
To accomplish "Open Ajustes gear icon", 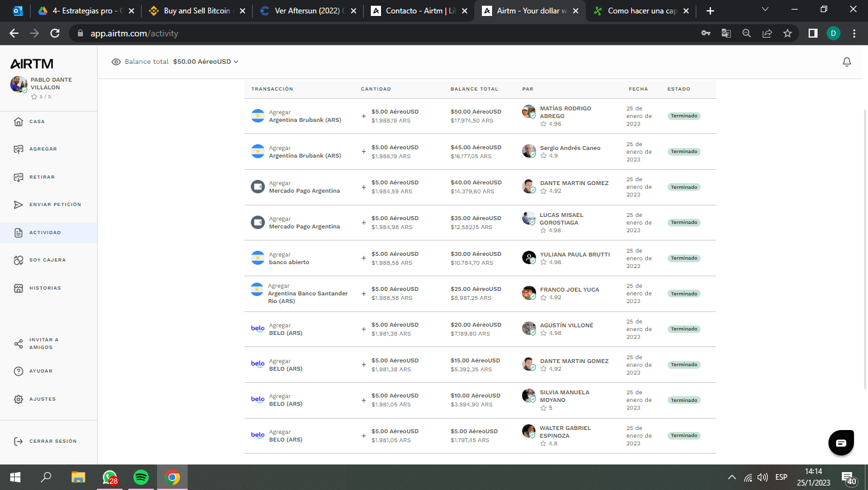I will click(x=19, y=399).
